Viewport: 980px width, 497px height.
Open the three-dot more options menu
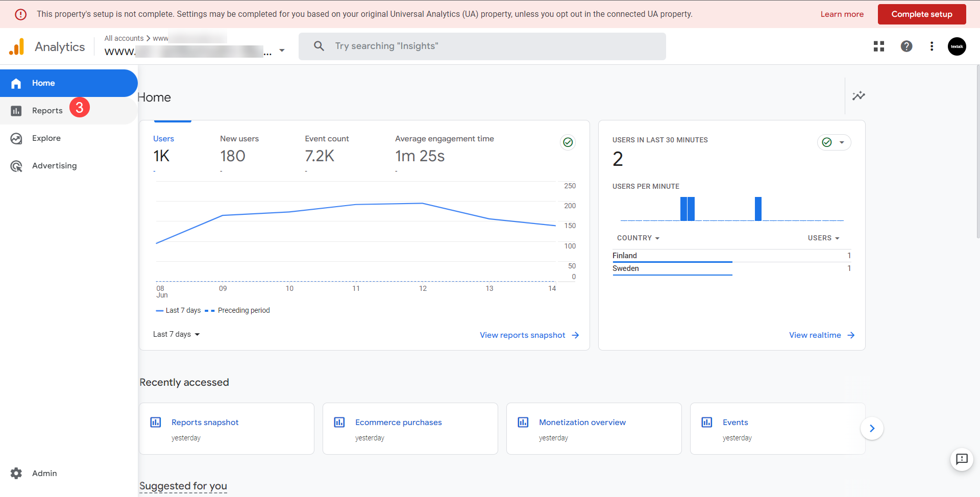[932, 46]
